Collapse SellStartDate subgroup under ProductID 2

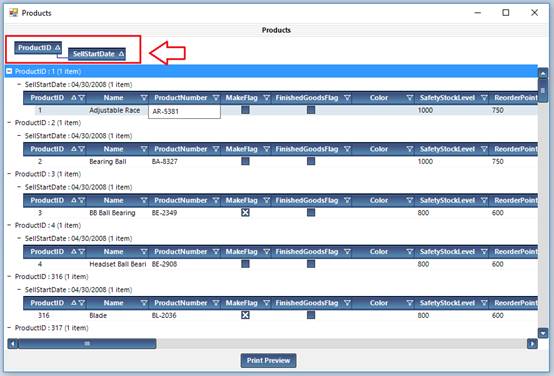[x=19, y=136]
